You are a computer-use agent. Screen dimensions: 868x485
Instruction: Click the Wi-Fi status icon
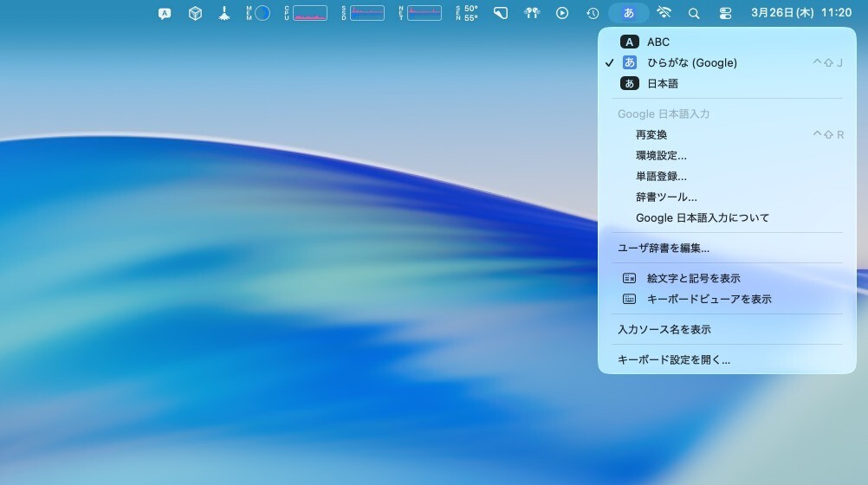click(664, 13)
